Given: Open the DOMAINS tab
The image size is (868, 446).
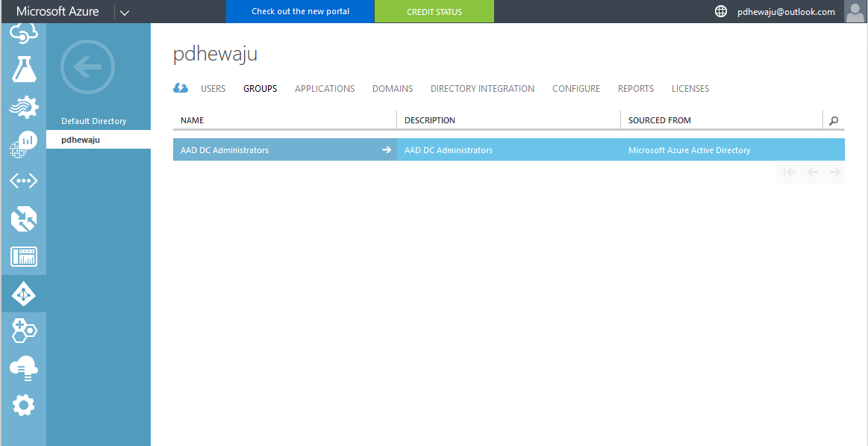Looking at the screenshot, I should click(393, 89).
